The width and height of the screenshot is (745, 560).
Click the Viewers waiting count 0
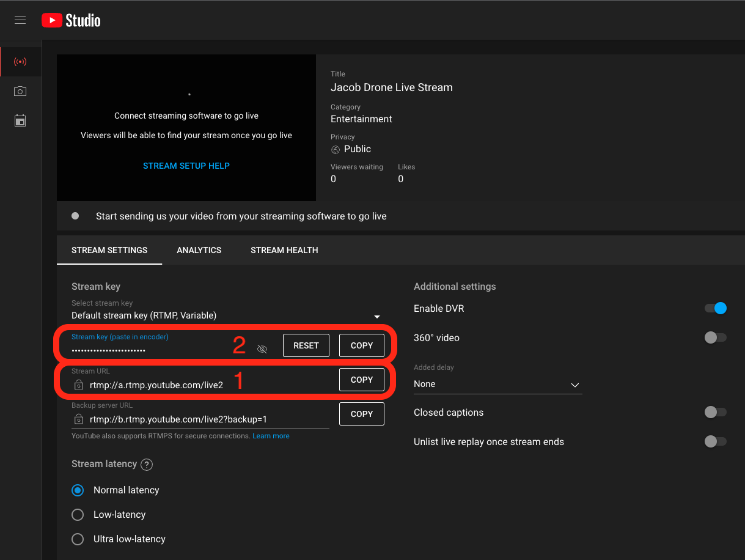pyautogui.click(x=333, y=179)
